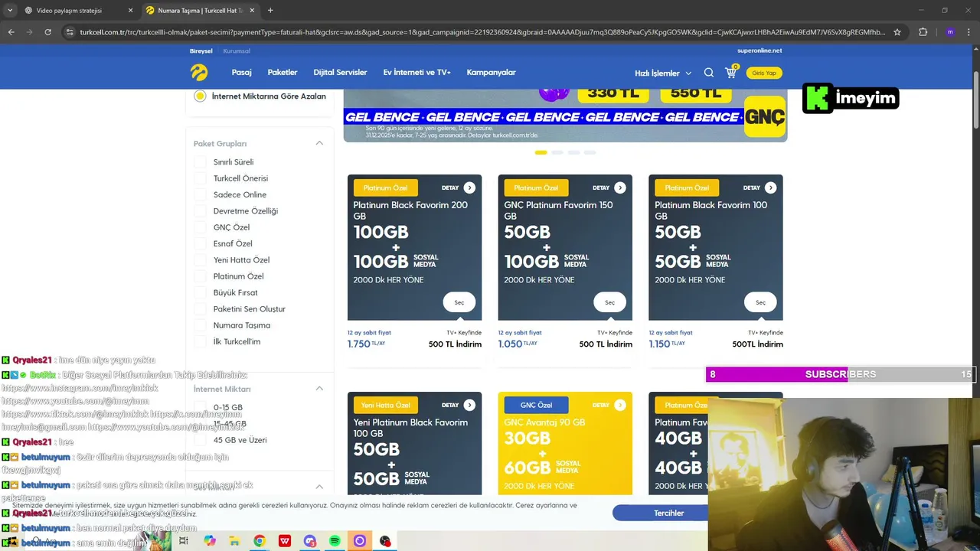Screen dimensions: 980x551
Task: Click the address bar URL field
Action: 482,32
